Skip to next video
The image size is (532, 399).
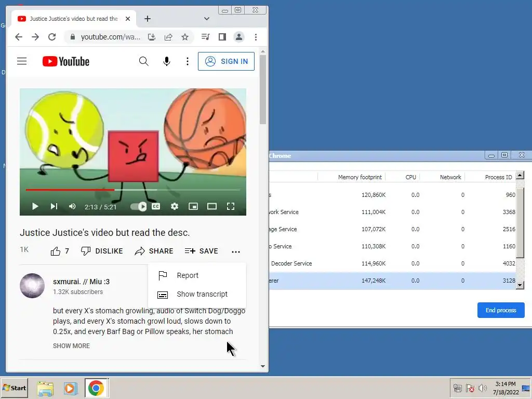[x=54, y=206]
